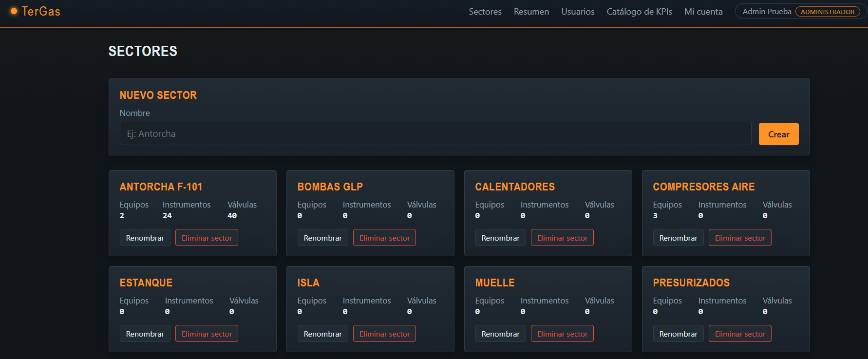This screenshot has width=868, height=359.
Task: Open the Usuarios section
Action: [x=578, y=12]
